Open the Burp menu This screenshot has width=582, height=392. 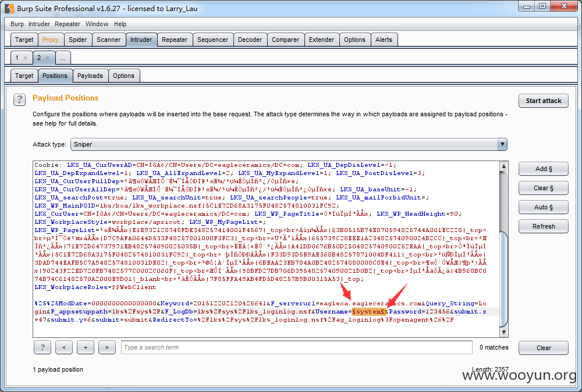pyautogui.click(x=17, y=24)
